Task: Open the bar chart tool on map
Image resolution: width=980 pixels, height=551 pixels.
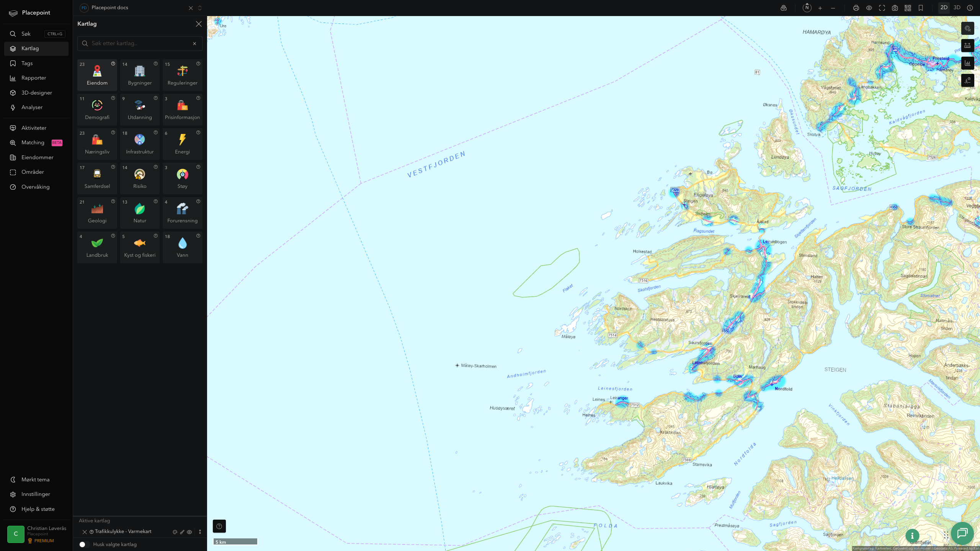Action: [x=967, y=63]
